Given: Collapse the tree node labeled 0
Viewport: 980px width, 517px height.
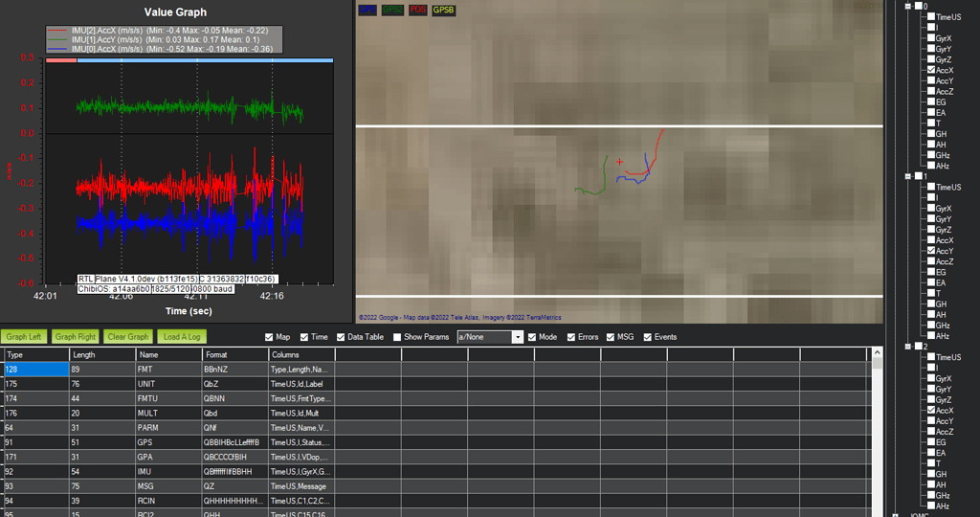Looking at the screenshot, I should [907, 6].
